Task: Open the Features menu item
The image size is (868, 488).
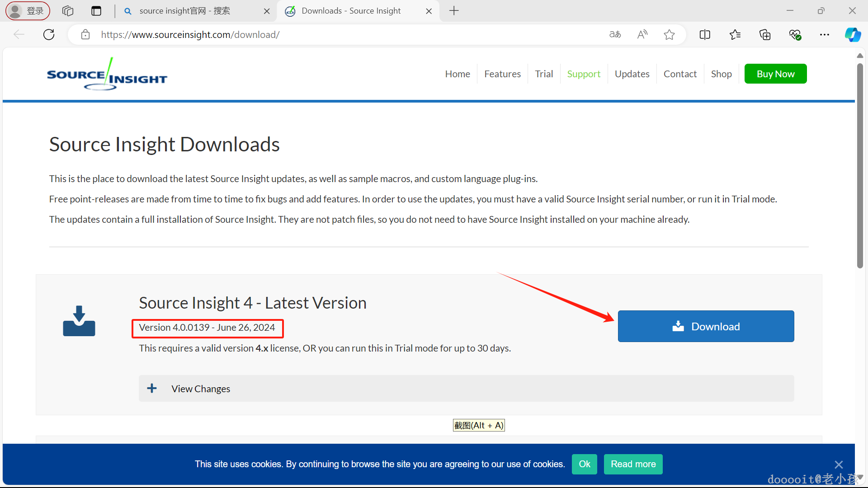Action: pos(502,74)
